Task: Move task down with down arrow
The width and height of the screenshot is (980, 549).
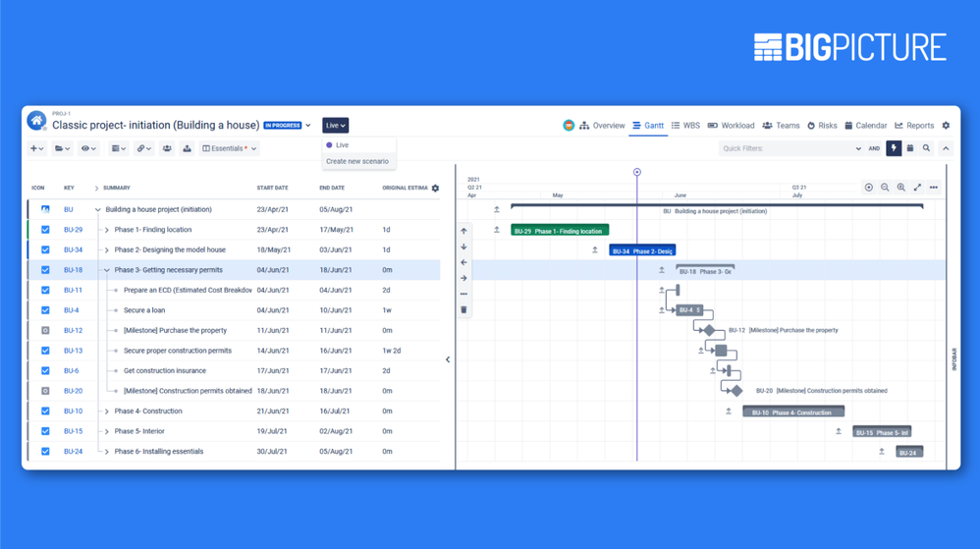Action: tap(463, 247)
